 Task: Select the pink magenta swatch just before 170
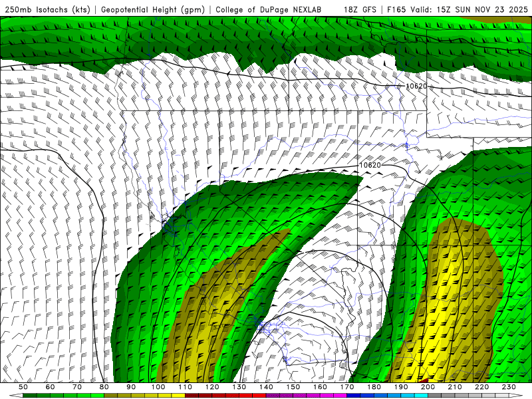[x=340, y=396]
